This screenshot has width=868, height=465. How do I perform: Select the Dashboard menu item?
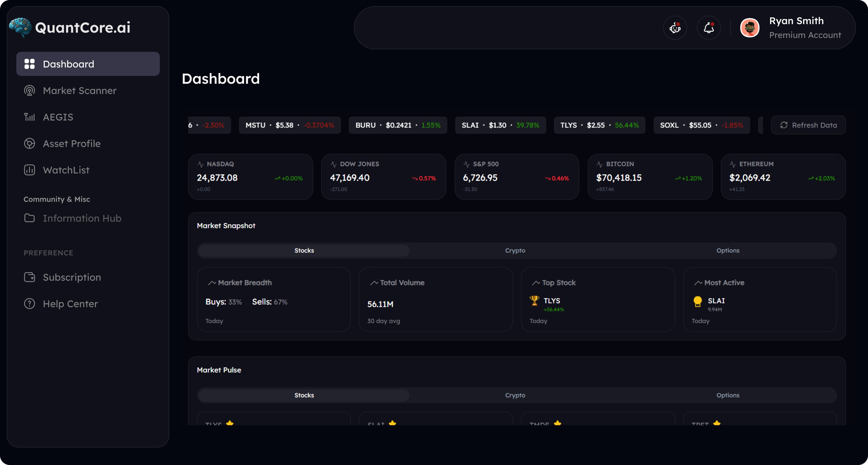[x=88, y=64]
